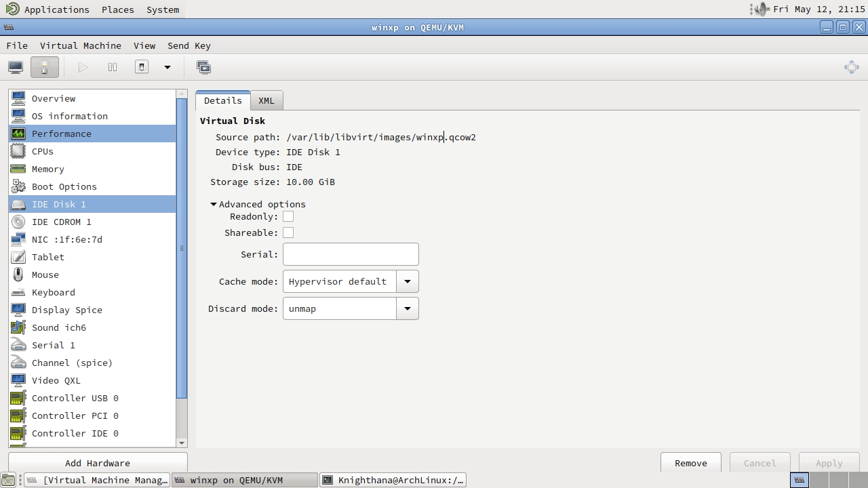Open the Performance entry

pos(92,134)
